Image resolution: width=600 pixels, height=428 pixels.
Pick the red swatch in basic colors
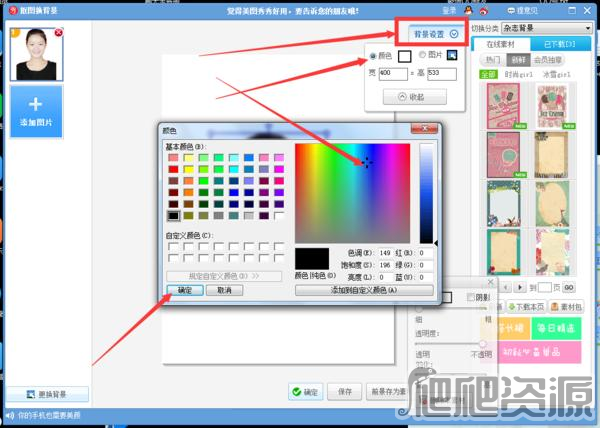(174, 169)
